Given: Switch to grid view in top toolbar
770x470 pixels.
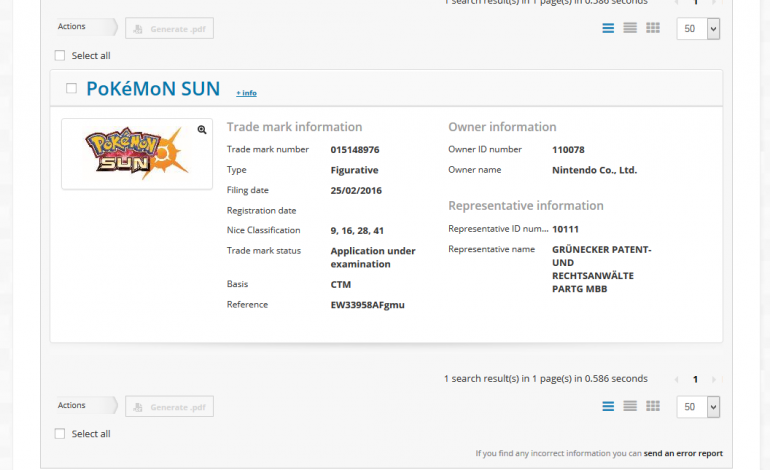Looking at the screenshot, I should pyautogui.click(x=653, y=28).
